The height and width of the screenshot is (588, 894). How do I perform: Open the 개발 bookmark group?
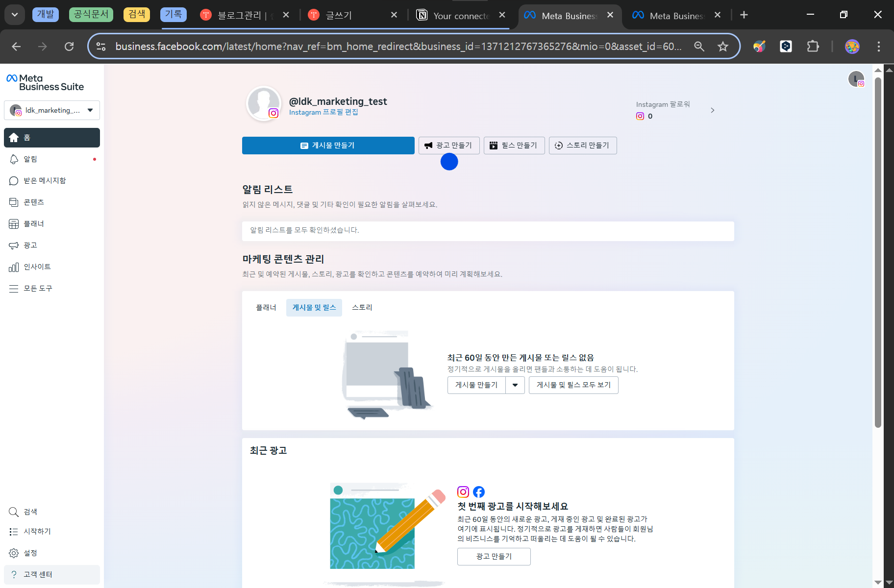pos(46,15)
